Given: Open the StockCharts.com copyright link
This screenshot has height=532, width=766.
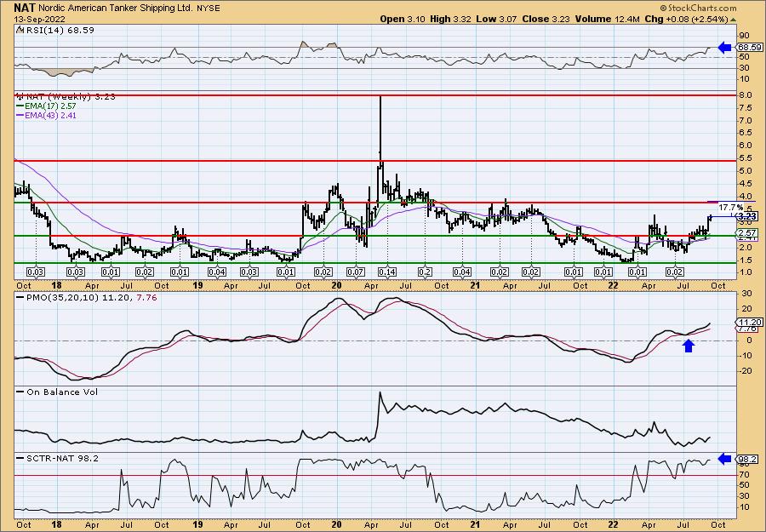Looking at the screenshot, I should pos(698,8).
